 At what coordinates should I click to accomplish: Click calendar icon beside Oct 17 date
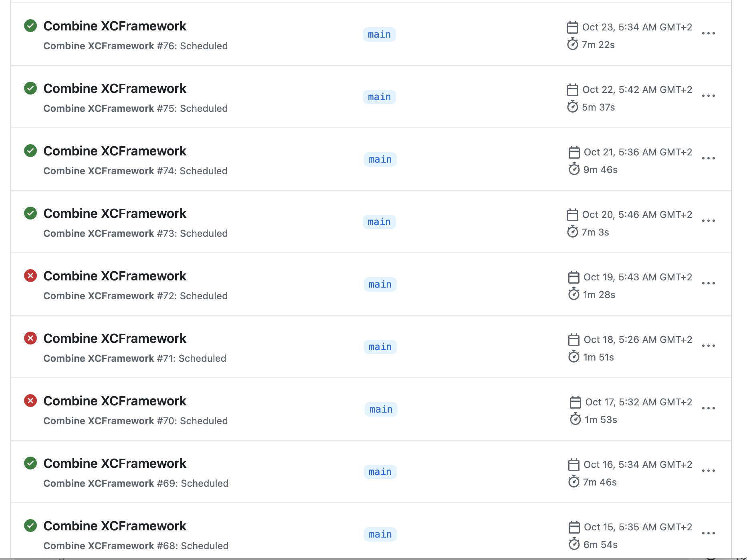click(575, 402)
